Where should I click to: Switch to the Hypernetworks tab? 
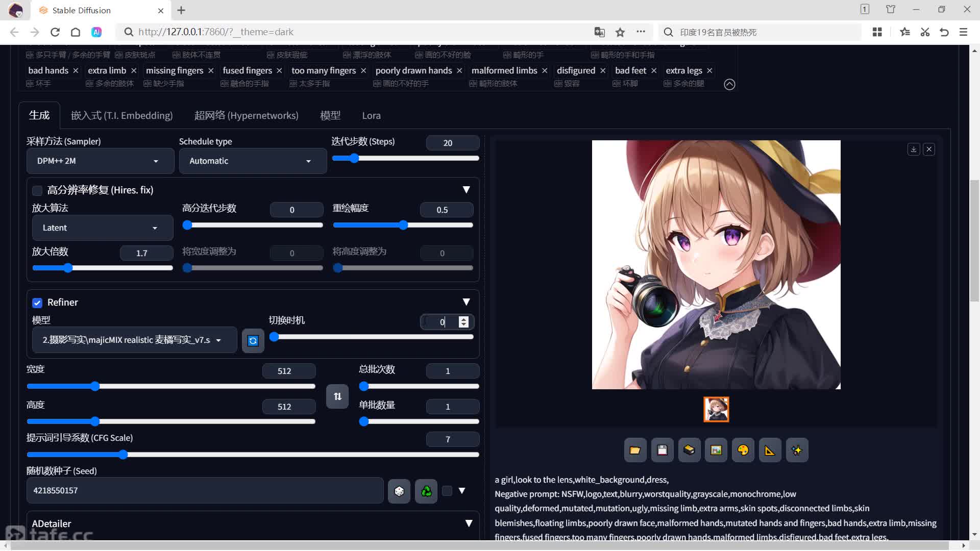247,115
